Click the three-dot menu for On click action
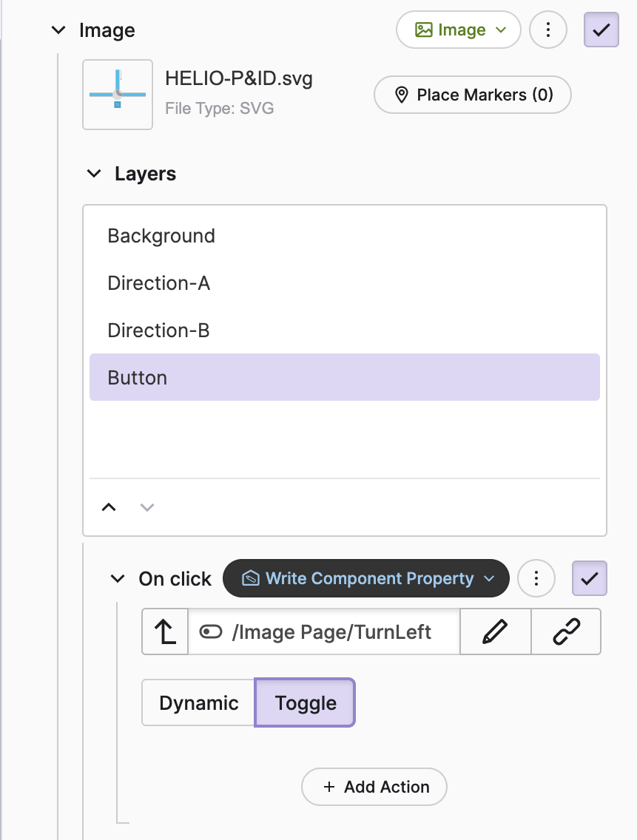Viewport: 637px width, 840px height. 536,578
